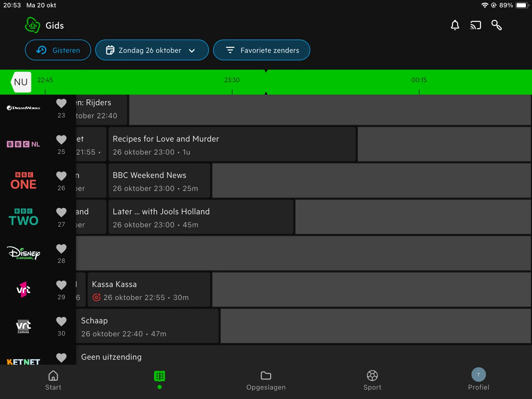Select DreamWorks channel logo

pyautogui.click(x=23, y=108)
